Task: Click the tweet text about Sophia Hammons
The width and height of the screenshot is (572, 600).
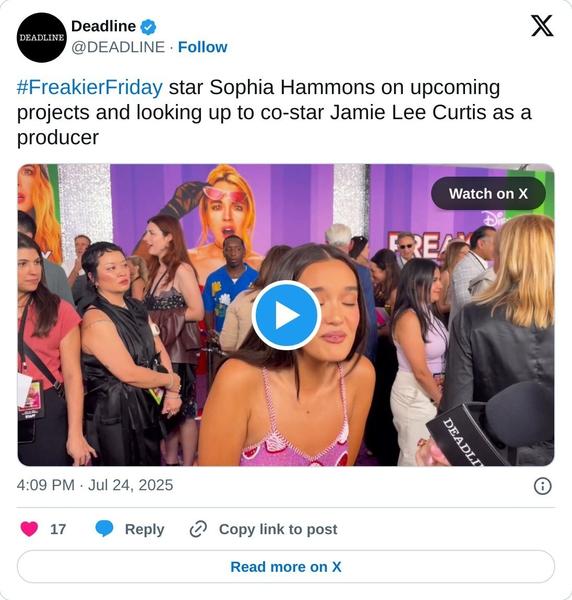Action: [274, 112]
